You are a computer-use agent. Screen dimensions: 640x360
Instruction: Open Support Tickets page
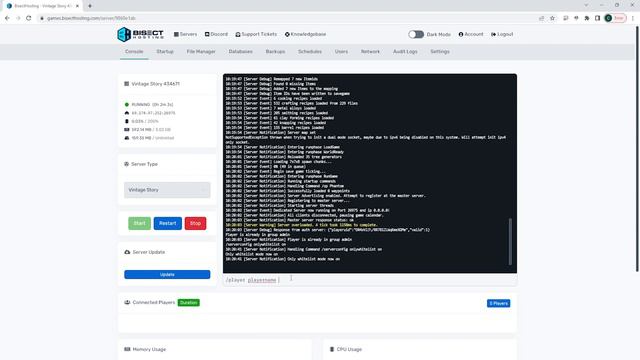point(256,34)
